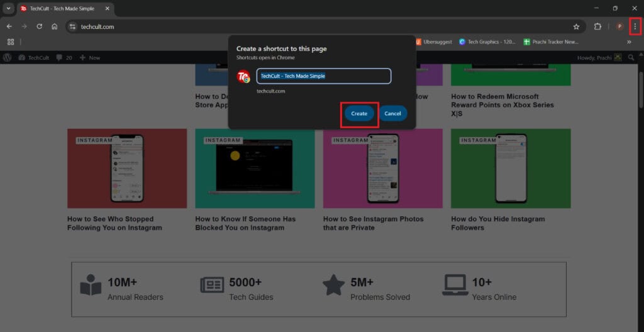Open the apps grid in bookmarks bar

click(11, 42)
